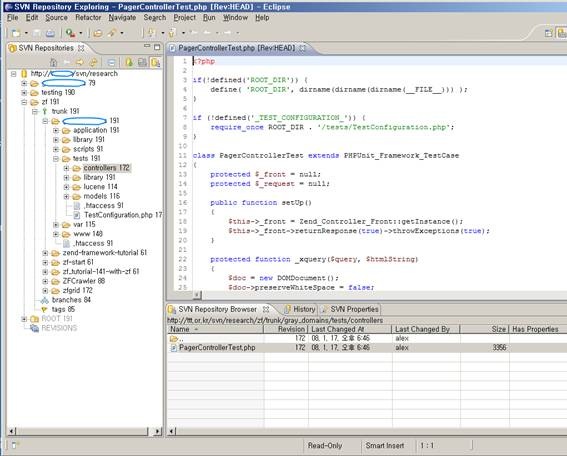567x456 pixels.
Task: Switch to the History tab
Action: tap(300, 309)
